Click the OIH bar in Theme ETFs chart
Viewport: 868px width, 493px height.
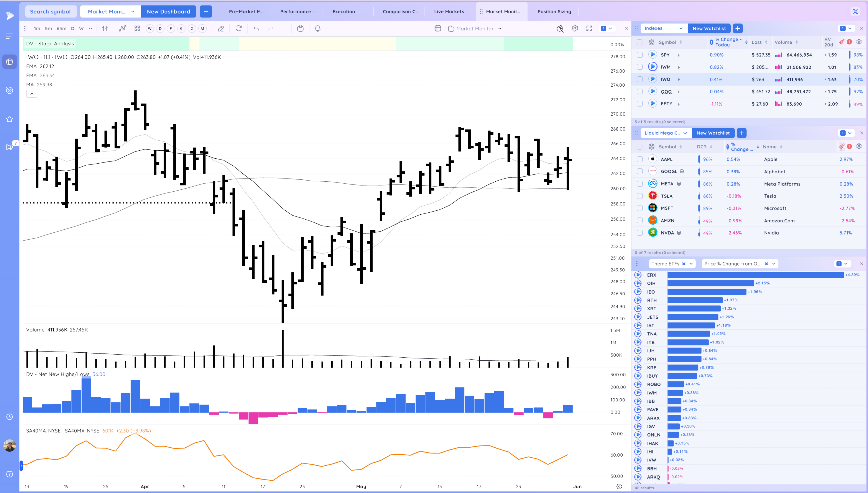(x=711, y=283)
